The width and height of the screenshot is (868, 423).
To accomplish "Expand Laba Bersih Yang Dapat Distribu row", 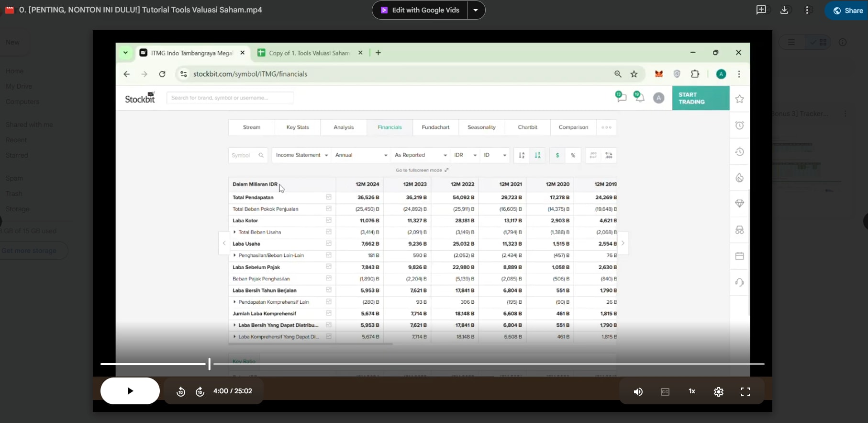I will coord(234,325).
